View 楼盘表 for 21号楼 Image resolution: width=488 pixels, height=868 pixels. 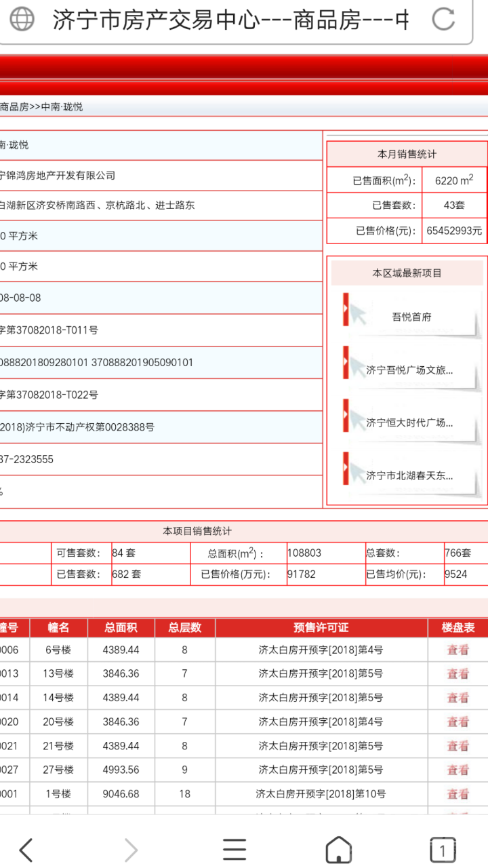[x=457, y=746]
